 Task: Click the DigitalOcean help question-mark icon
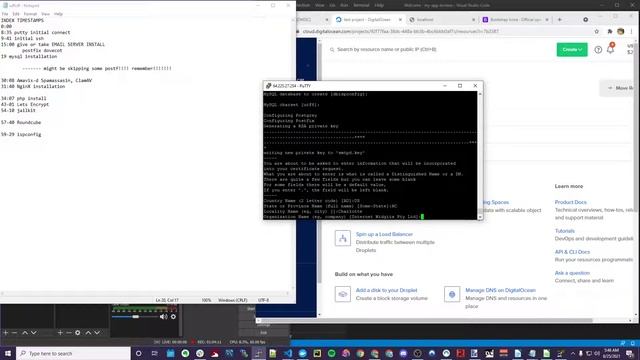coord(598,50)
